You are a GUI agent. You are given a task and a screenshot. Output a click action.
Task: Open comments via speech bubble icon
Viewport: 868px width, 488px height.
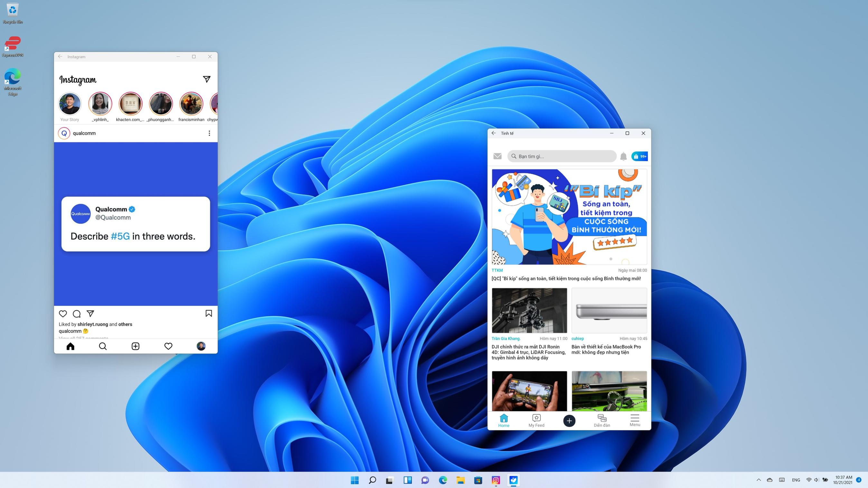[77, 314]
